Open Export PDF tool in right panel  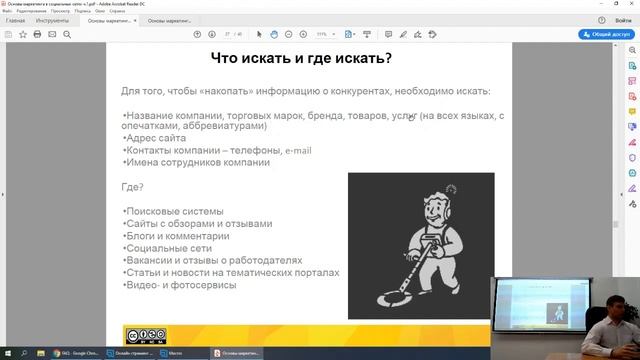(632, 66)
